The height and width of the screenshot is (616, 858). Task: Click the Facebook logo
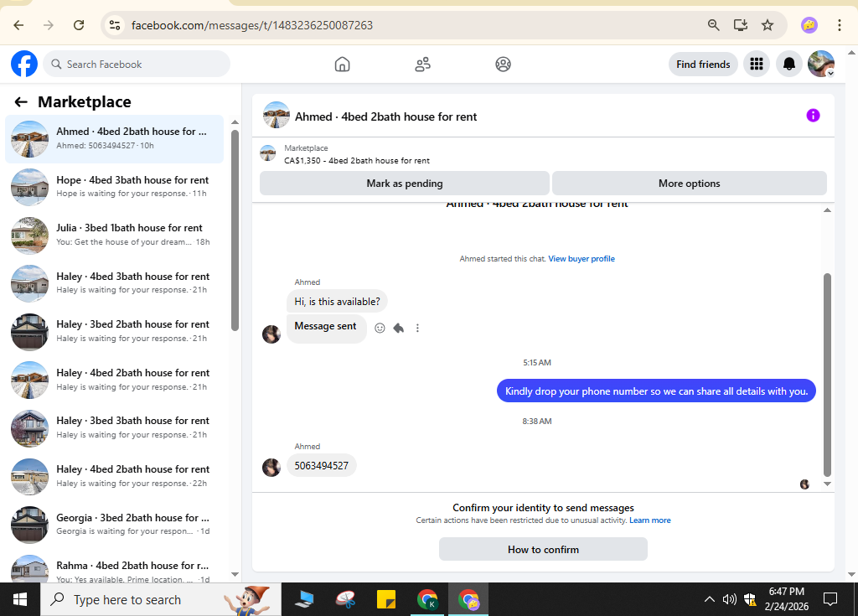click(x=24, y=64)
